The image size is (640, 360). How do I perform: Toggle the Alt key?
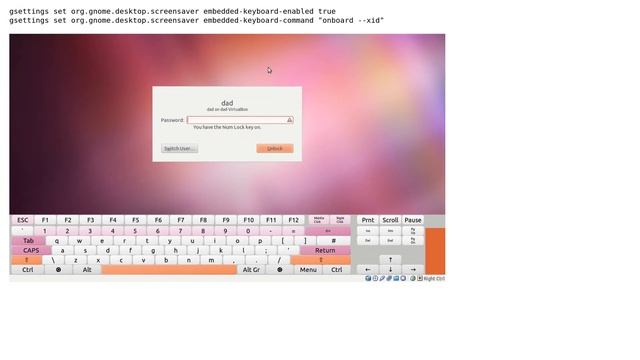pos(87,270)
